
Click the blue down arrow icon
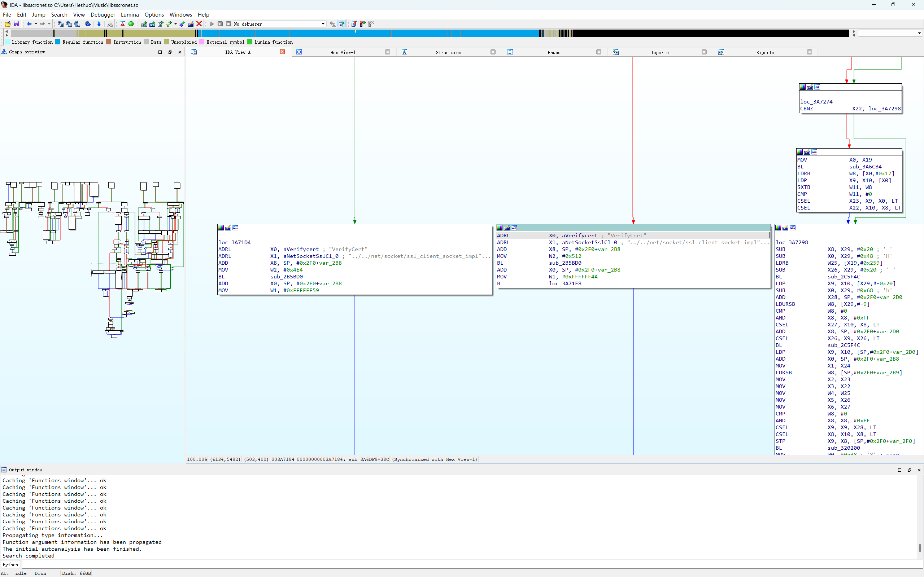99,24
